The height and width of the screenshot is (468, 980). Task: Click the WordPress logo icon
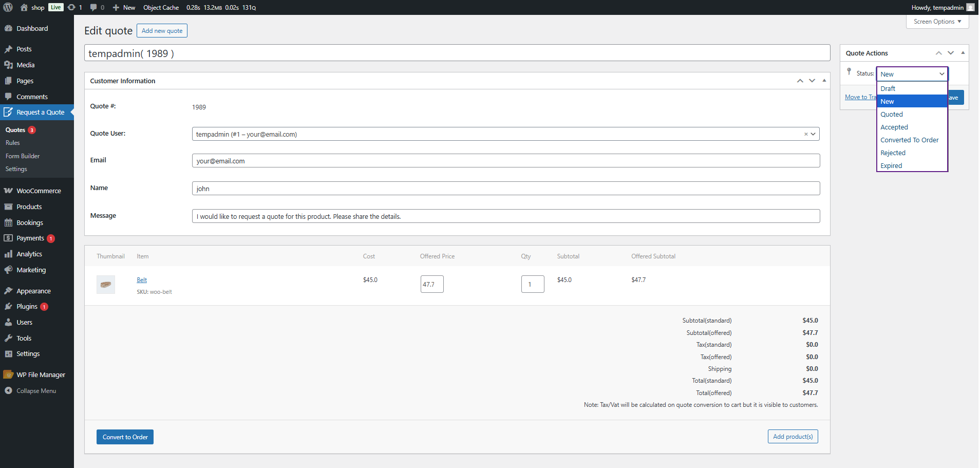(x=8, y=7)
